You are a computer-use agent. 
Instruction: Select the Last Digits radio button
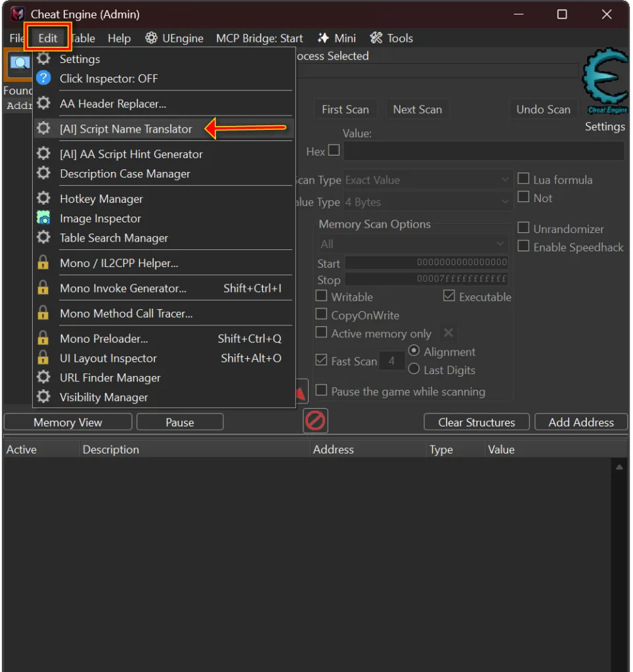(x=414, y=369)
